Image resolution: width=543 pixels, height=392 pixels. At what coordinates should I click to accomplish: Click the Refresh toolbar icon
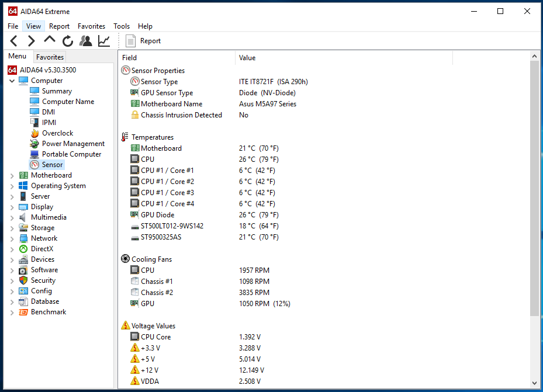[x=68, y=41]
